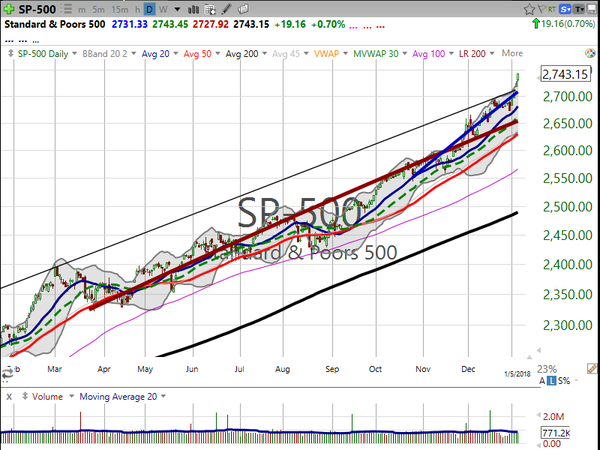Expand the Volume indicator dropdown arrow

click(71, 396)
